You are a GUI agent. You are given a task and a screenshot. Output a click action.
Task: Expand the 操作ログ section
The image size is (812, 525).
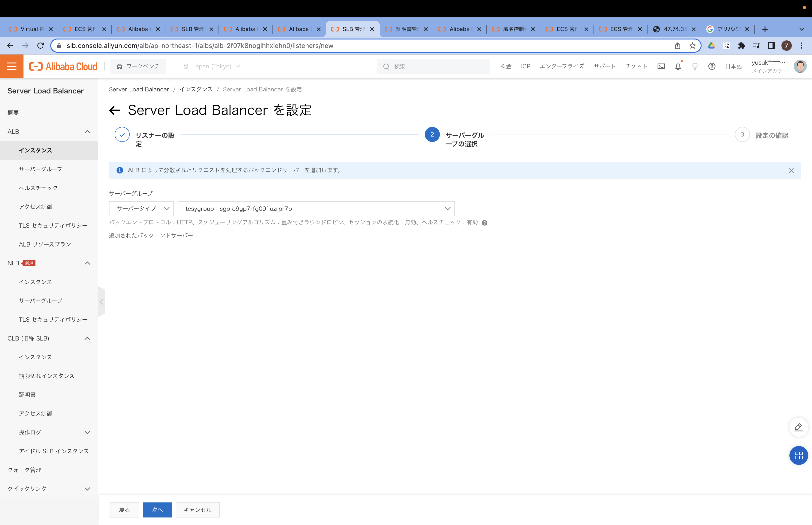[87, 432]
